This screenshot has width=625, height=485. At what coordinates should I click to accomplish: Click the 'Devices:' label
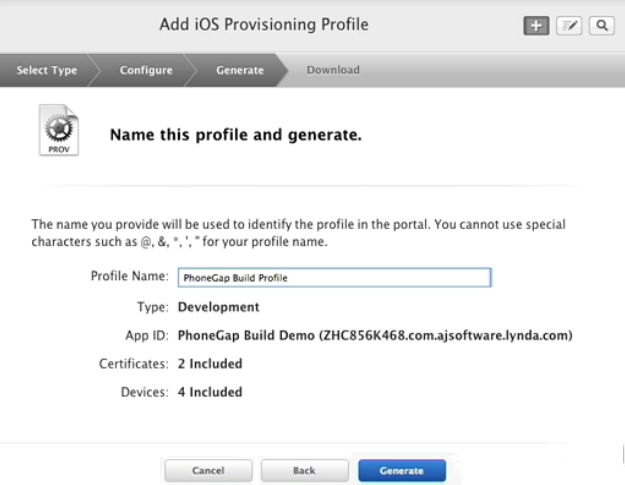pos(144,392)
